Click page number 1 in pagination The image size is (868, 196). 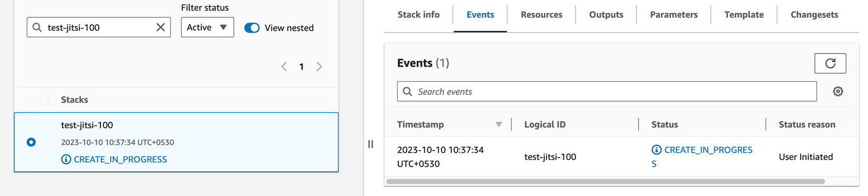click(x=301, y=67)
